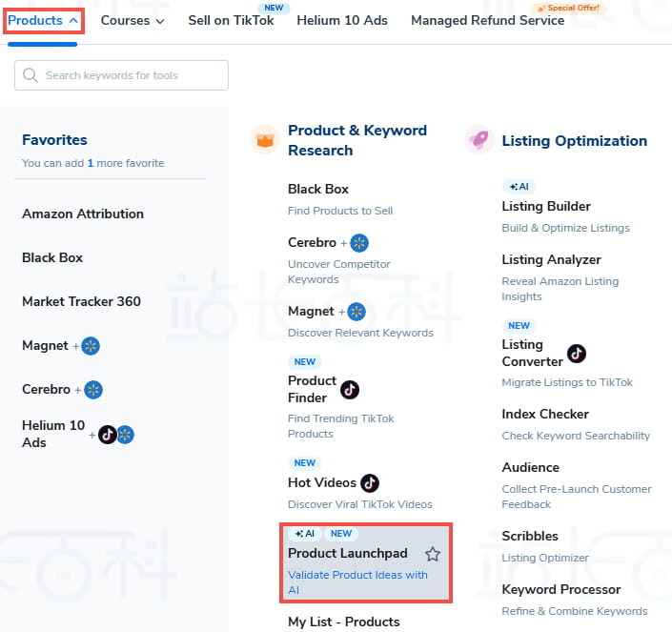672x632 pixels.
Task: Open Helium 10 Ads in top navigation
Action: coord(342,20)
